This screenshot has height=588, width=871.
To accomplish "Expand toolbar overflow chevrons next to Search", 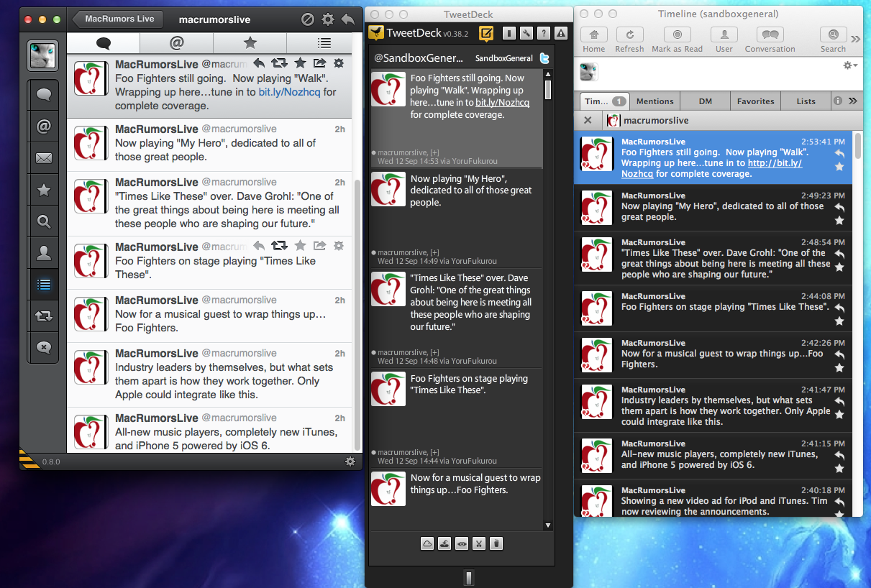I will point(855,39).
